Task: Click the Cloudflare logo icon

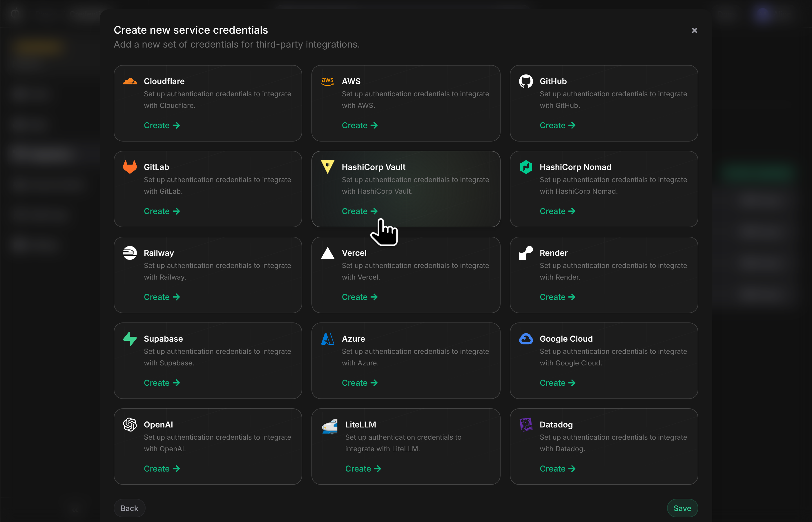Action: 130,81
